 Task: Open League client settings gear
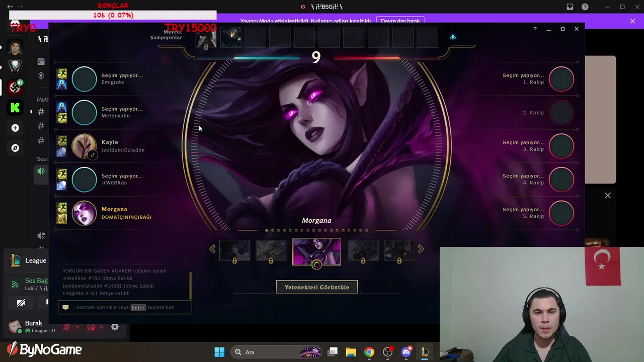click(x=562, y=29)
